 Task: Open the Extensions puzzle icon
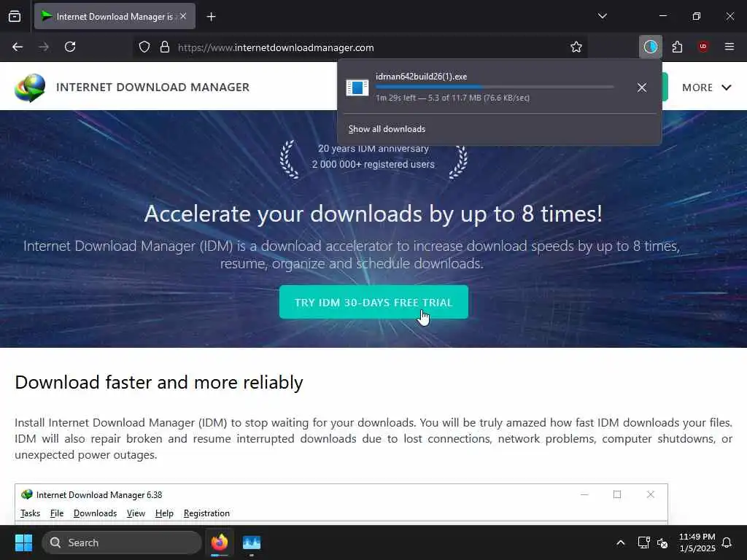[677, 47]
